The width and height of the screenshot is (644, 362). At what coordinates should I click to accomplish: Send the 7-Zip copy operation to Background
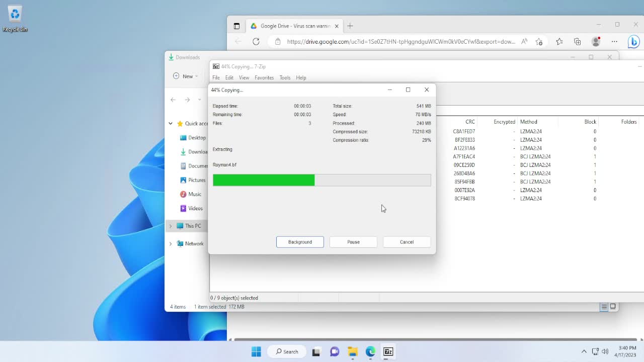(x=300, y=242)
